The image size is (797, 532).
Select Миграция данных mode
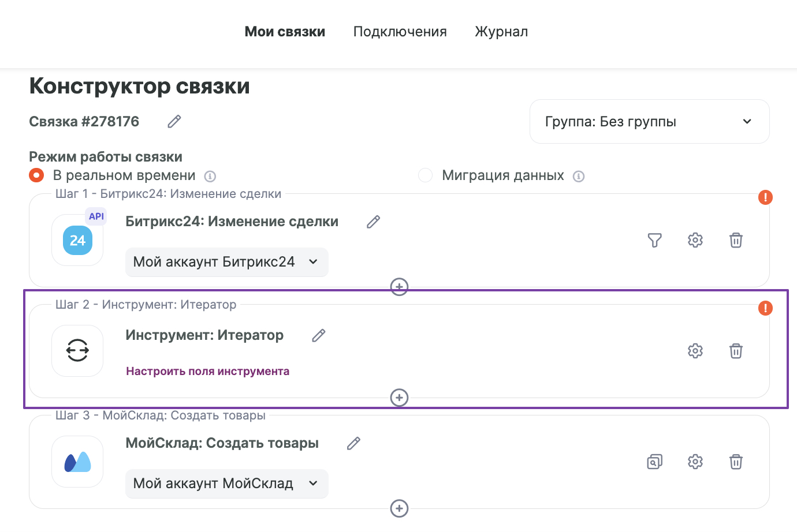tap(425, 175)
